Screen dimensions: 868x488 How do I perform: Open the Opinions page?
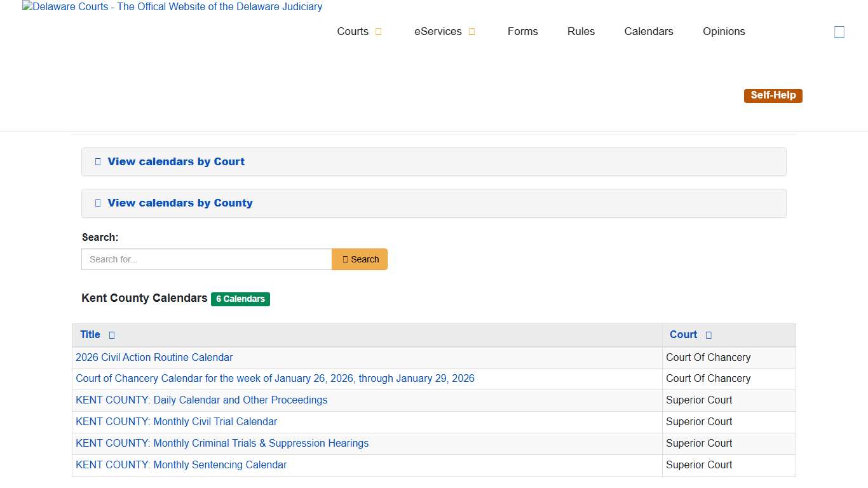pyautogui.click(x=724, y=31)
